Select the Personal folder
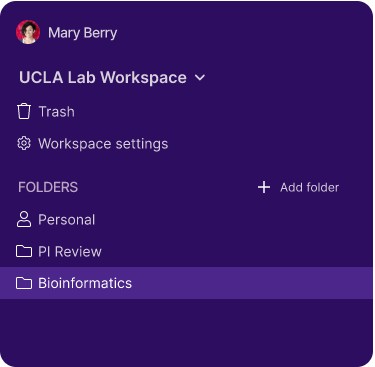 (56, 220)
